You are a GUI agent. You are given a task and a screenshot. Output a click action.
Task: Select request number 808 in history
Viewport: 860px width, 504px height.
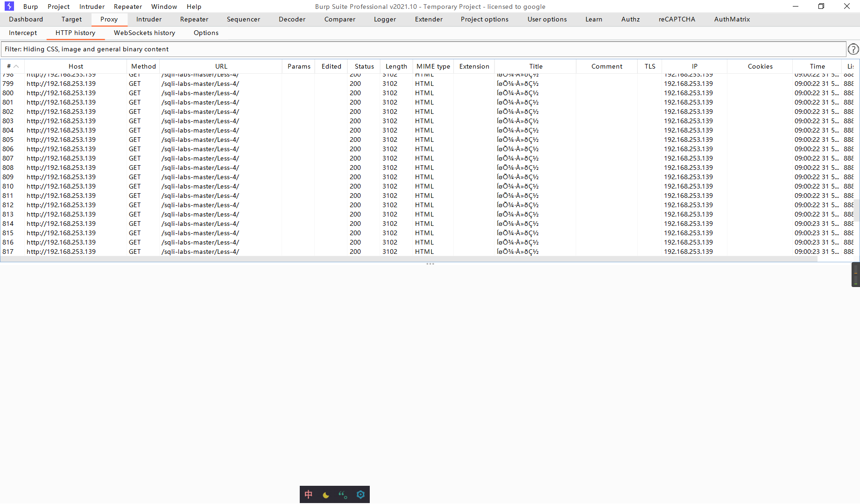pos(427,168)
